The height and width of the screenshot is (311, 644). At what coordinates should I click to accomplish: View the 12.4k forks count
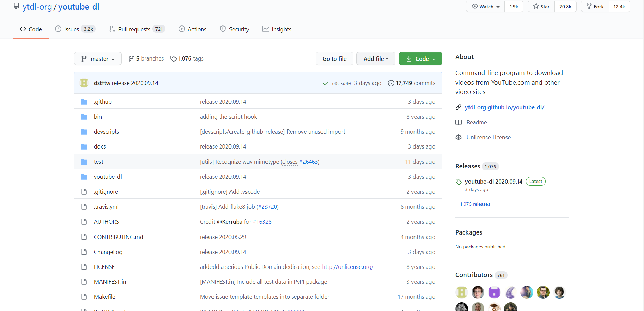click(619, 6)
